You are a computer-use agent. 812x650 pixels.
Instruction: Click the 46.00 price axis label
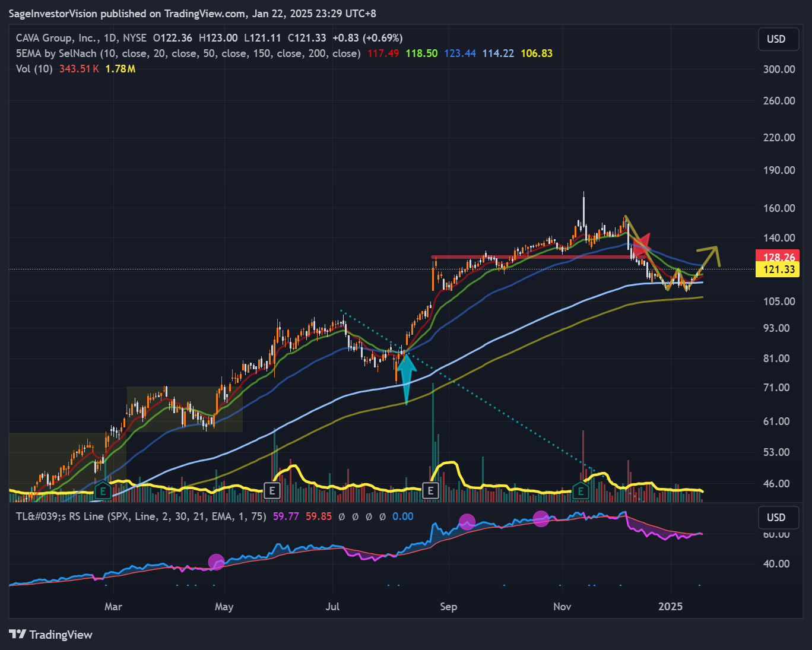click(x=777, y=484)
